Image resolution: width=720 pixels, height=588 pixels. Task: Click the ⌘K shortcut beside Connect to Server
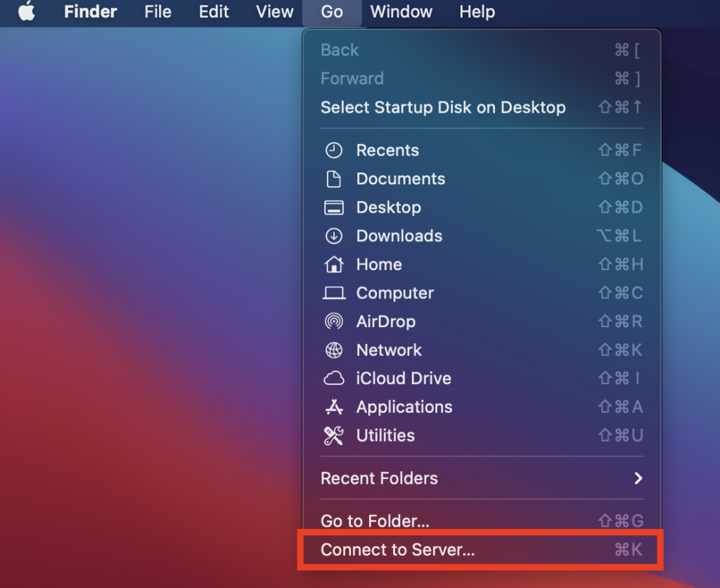(628, 549)
